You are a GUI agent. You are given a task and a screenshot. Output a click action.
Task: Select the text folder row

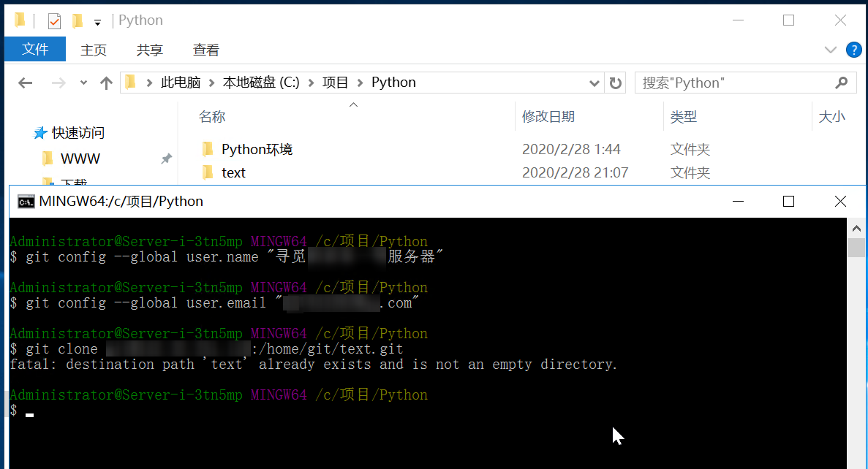(234, 172)
